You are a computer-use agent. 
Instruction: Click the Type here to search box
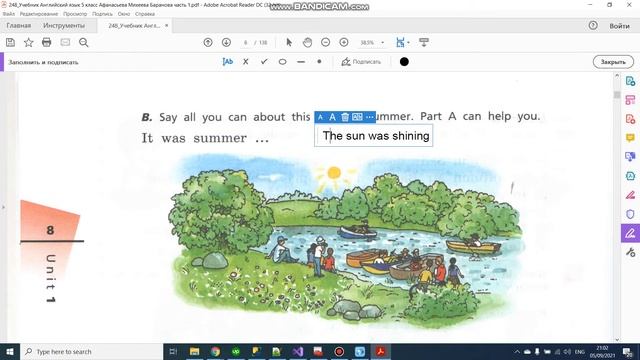(x=91, y=351)
